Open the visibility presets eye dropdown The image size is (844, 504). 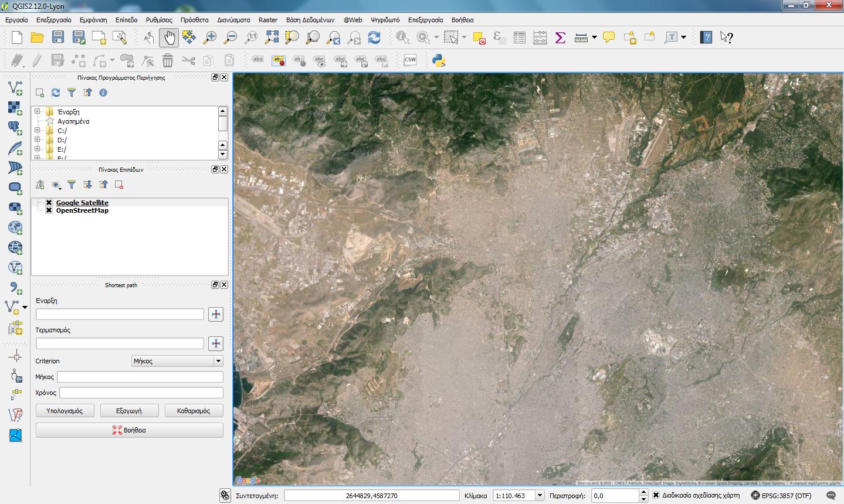point(56,185)
